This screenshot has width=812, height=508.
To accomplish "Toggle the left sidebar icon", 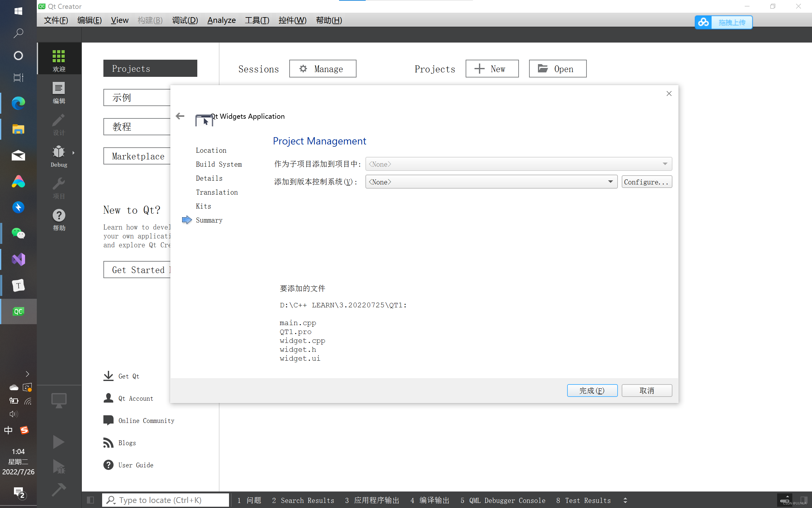I will tap(90, 500).
